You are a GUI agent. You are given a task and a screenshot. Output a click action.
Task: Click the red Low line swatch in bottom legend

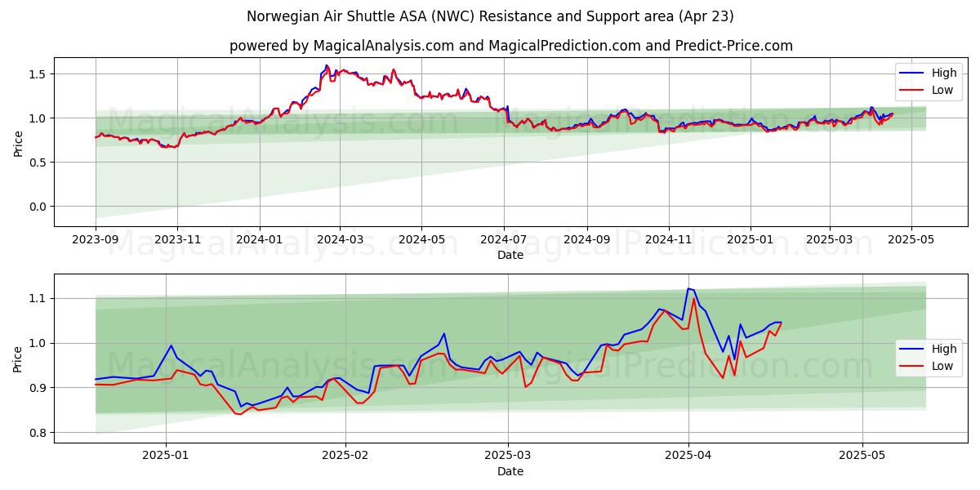point(912,367)
